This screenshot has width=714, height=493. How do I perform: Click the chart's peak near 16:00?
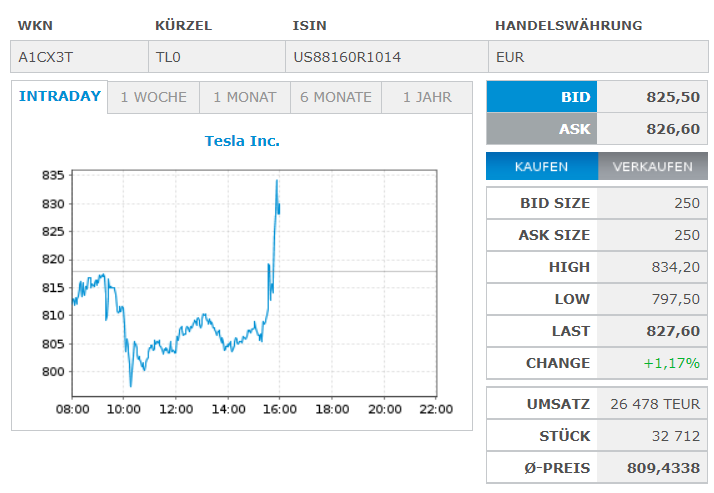pos(276,181)
